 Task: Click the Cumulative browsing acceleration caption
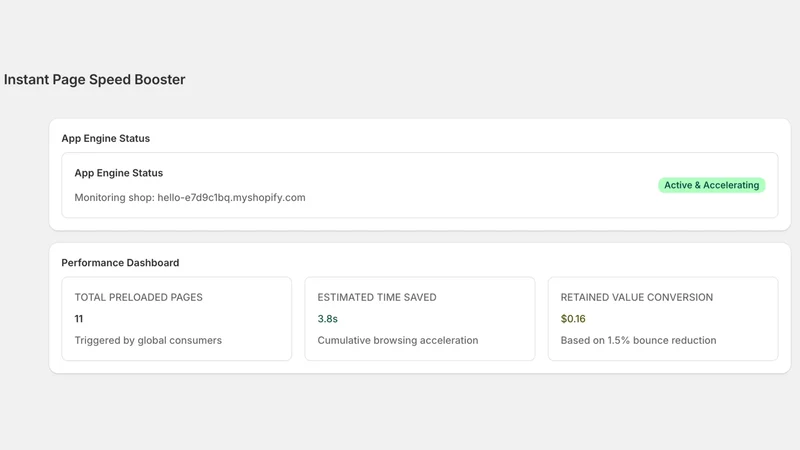(x=397, y=340)
